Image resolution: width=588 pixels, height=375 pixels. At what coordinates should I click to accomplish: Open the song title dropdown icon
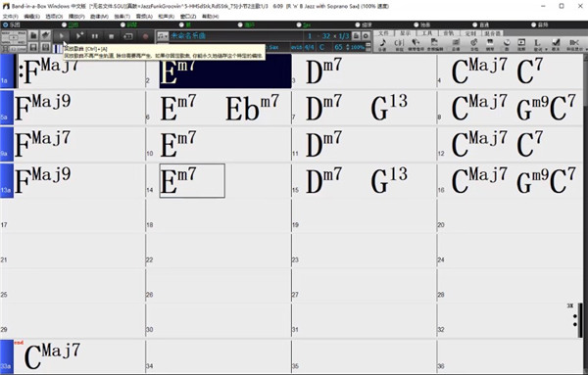(x=163, y=36)
